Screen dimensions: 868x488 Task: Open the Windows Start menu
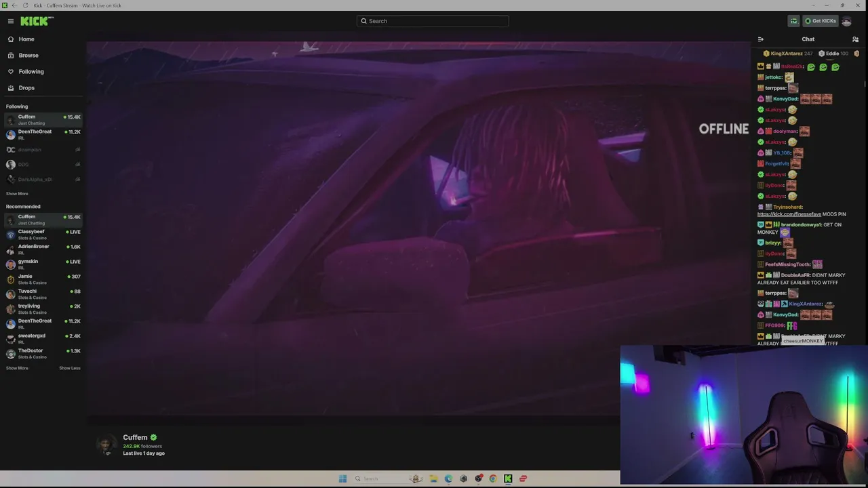(x=342, y=479)
